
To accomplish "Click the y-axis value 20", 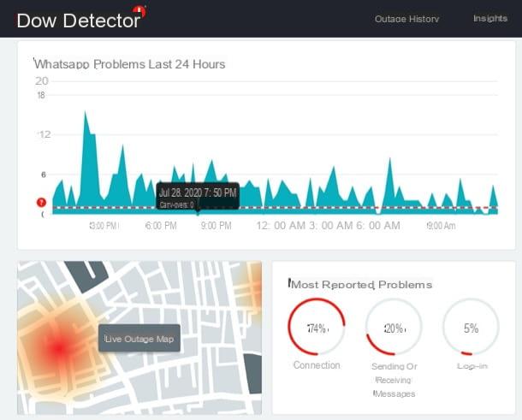I will pyautogui.click(x=42, y=81).
